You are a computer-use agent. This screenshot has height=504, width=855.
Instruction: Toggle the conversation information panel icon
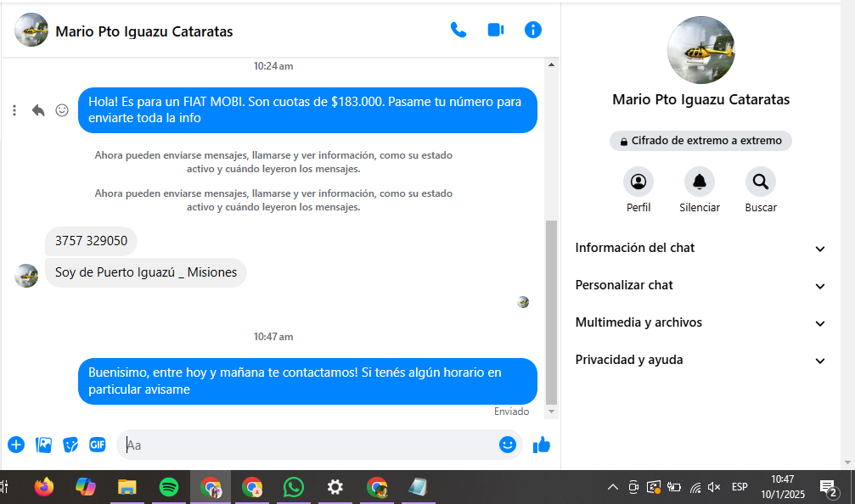[532, 30]
